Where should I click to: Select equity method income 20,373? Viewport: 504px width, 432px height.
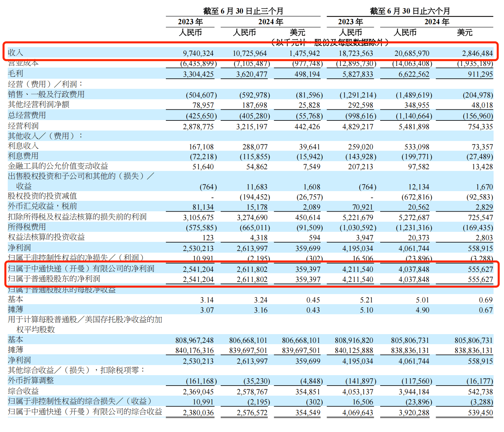(419, 238)
